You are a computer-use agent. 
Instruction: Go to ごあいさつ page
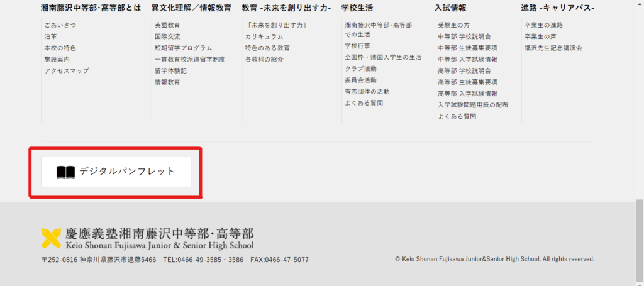(x=60, y=25)
